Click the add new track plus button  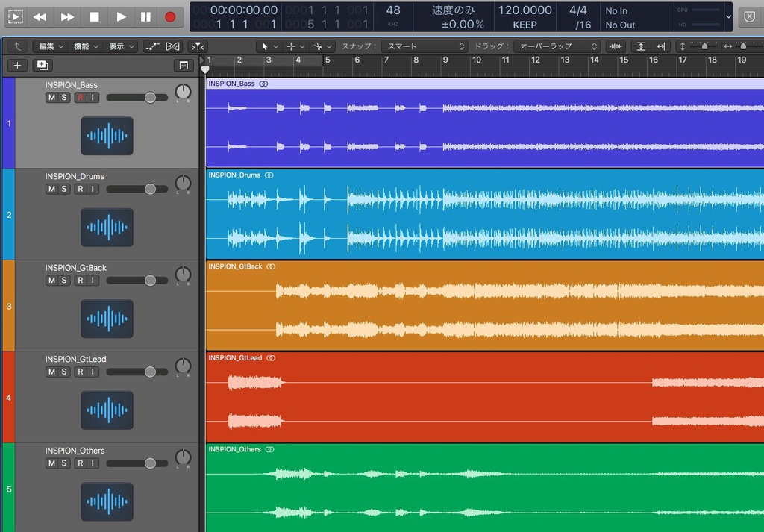17,66
